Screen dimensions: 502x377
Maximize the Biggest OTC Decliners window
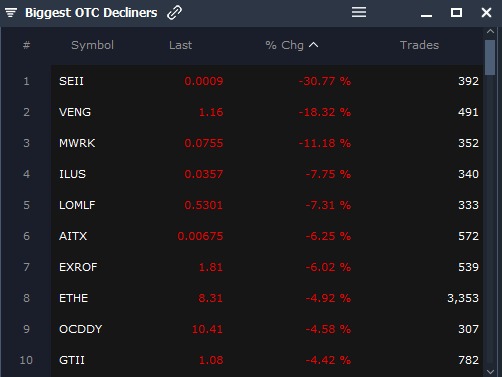(456, 13)
